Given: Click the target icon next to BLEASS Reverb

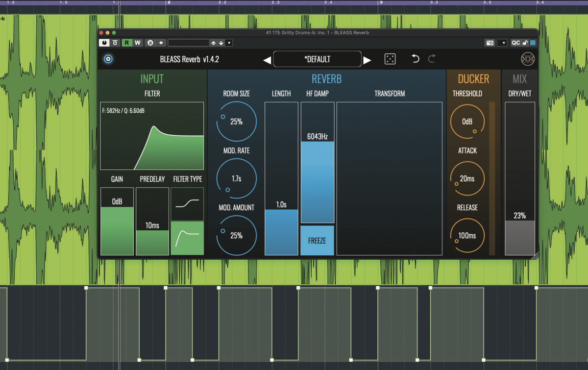Looking at the screenshot, I should pyautogui.click(x=108, y=59).
